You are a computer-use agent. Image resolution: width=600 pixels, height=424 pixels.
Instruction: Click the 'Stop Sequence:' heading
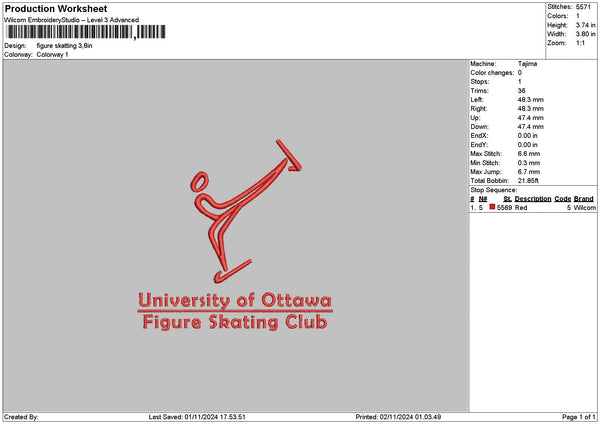click(x=494, y=190)
